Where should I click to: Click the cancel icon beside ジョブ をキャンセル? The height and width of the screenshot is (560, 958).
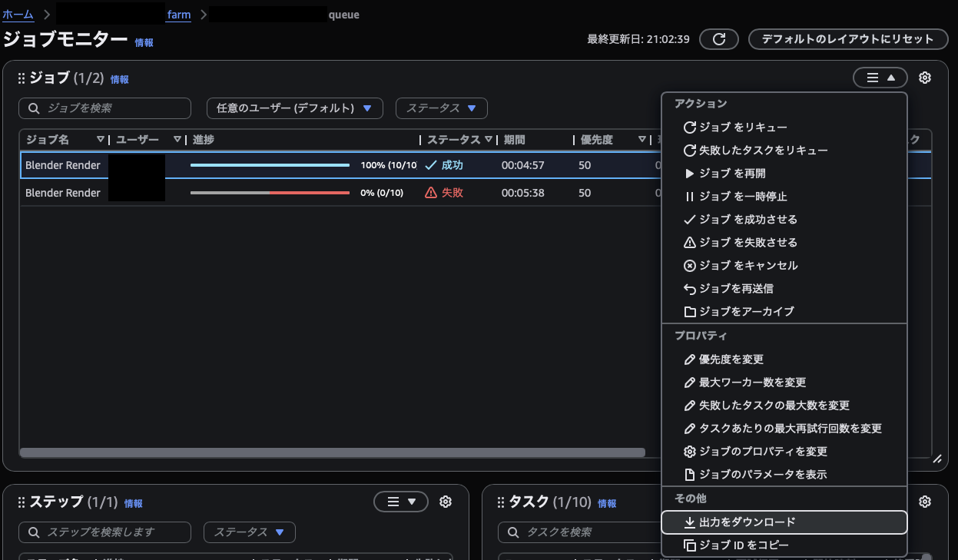pyautogui.click(x=689, y=265)
